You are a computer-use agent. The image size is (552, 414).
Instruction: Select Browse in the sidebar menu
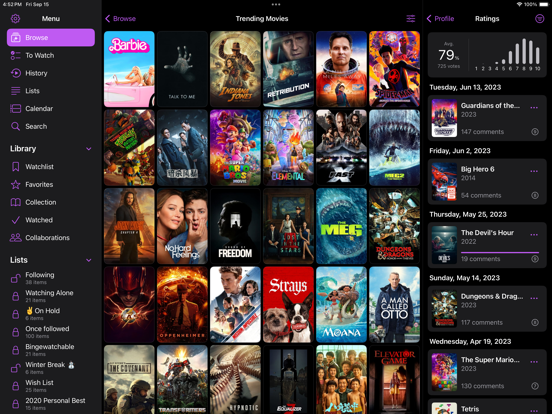pos(51,37)
